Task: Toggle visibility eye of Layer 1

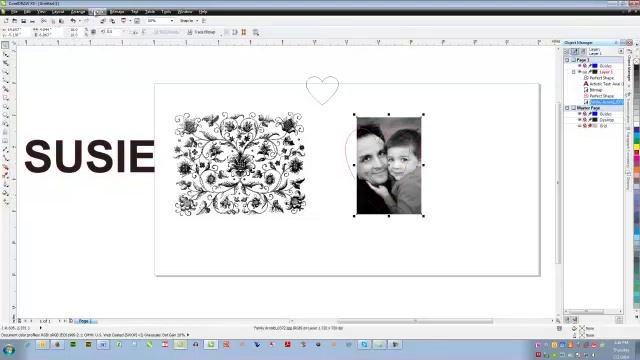Action: [580, 72]
